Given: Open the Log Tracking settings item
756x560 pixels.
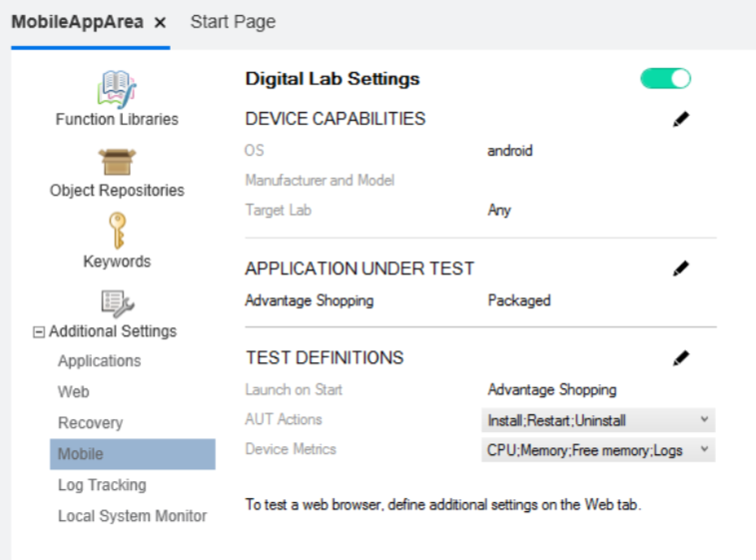Looking at the screenshot, I should pyautogui.click(x=102, y=485).
